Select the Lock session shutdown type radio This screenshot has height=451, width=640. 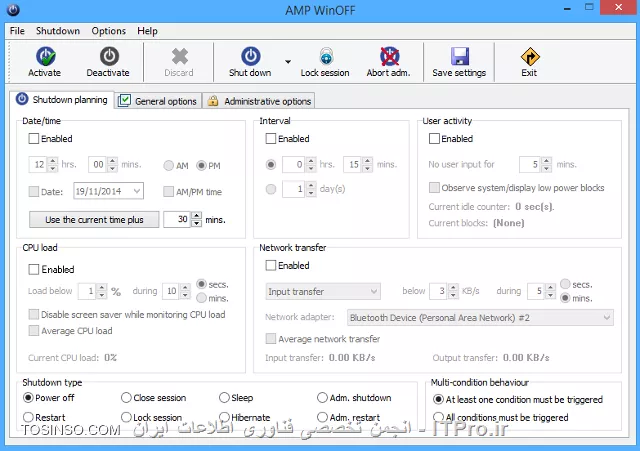coord(126,417)
